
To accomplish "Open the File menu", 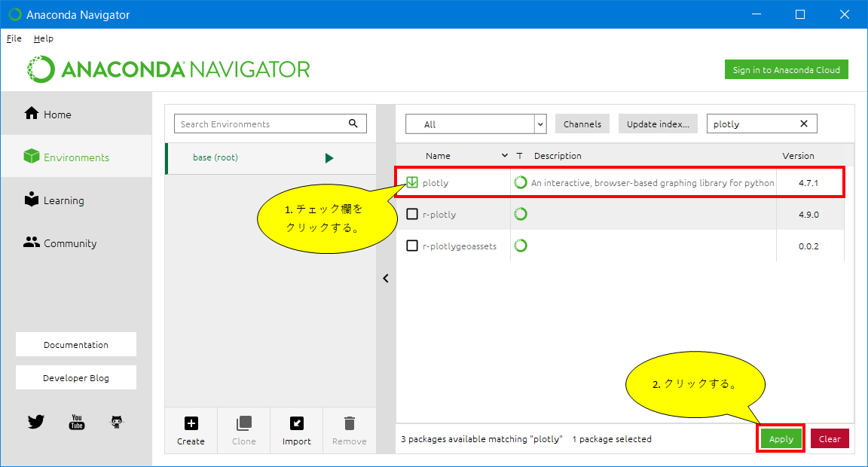I will point(14,38).
